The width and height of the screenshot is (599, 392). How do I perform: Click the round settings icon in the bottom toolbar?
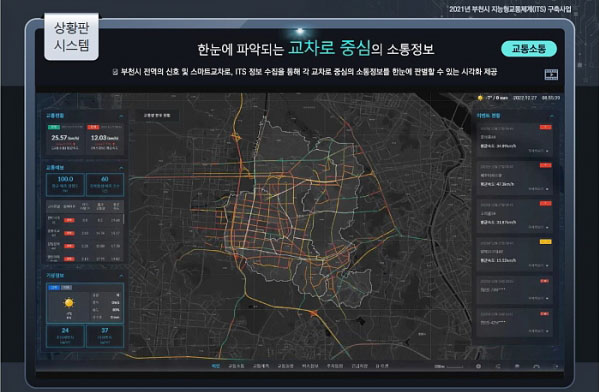click(x=478, y=366)
